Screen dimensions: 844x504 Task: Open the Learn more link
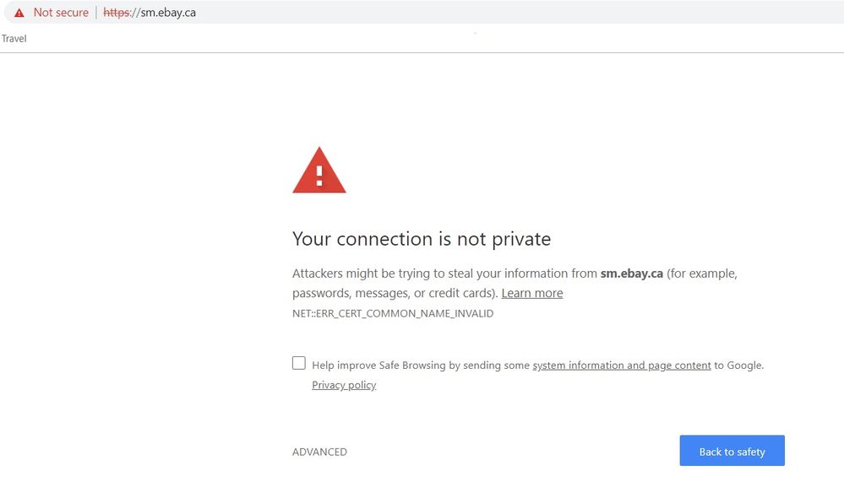tap(532, 293)
